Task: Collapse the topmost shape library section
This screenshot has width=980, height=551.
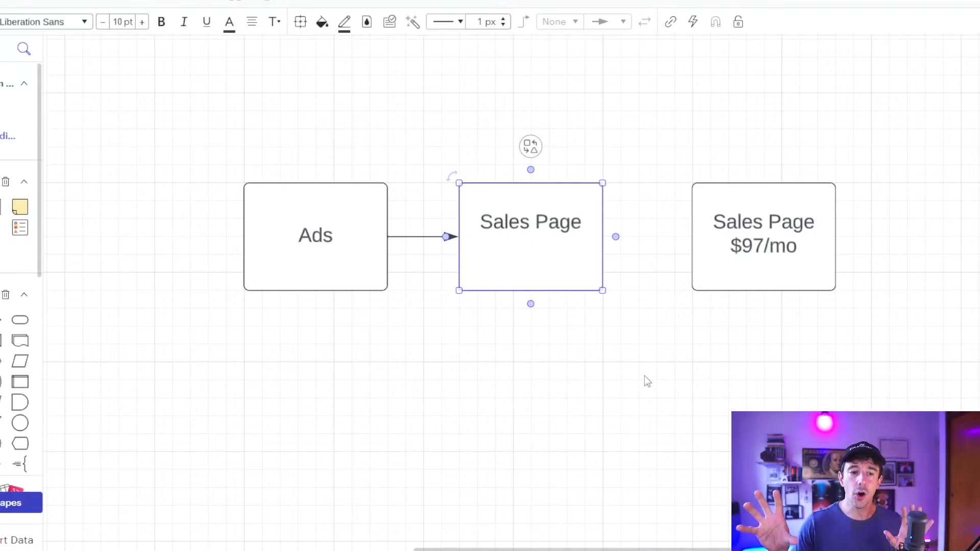Action: (24, 84)
